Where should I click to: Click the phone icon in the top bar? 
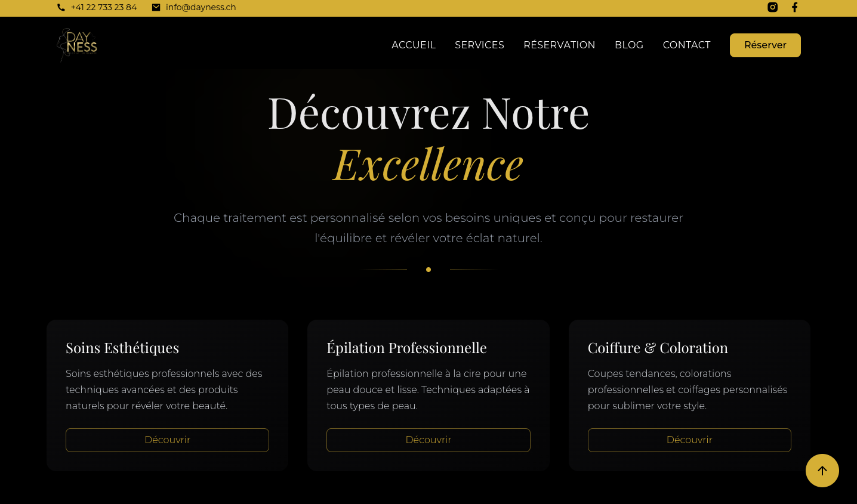pos(60,7)
